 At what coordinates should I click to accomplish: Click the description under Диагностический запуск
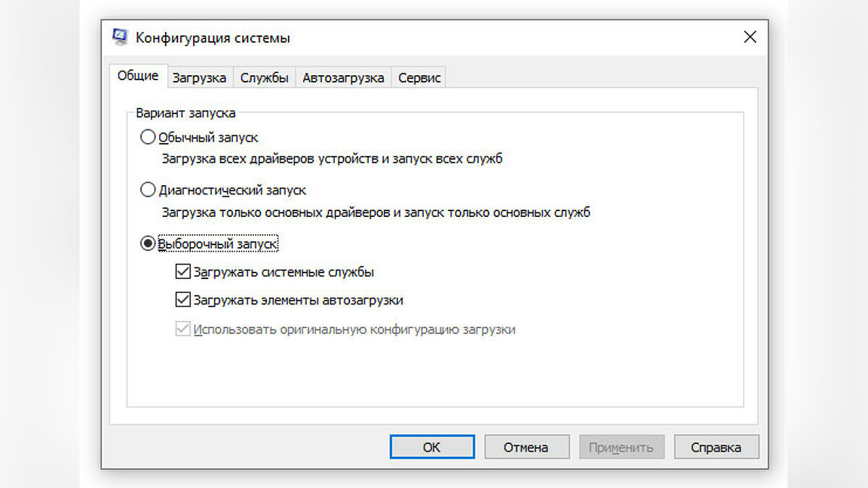(x=375, y=213)
